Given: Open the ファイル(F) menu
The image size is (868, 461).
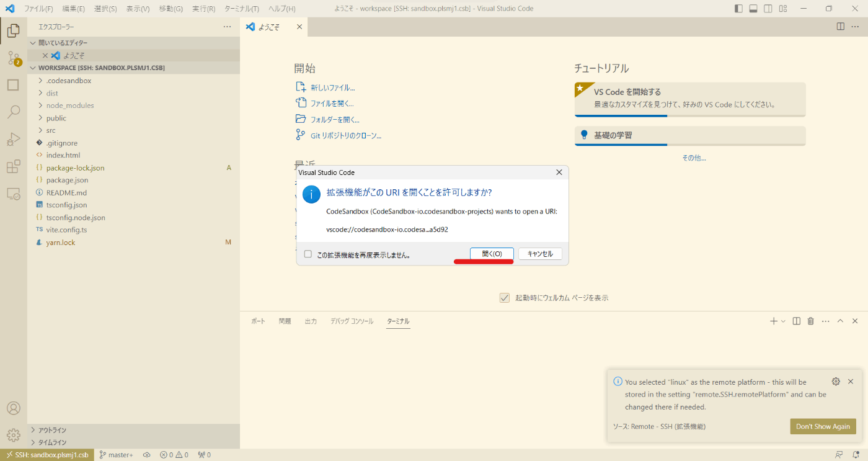Looking at the screenshot, I should 38,9.
